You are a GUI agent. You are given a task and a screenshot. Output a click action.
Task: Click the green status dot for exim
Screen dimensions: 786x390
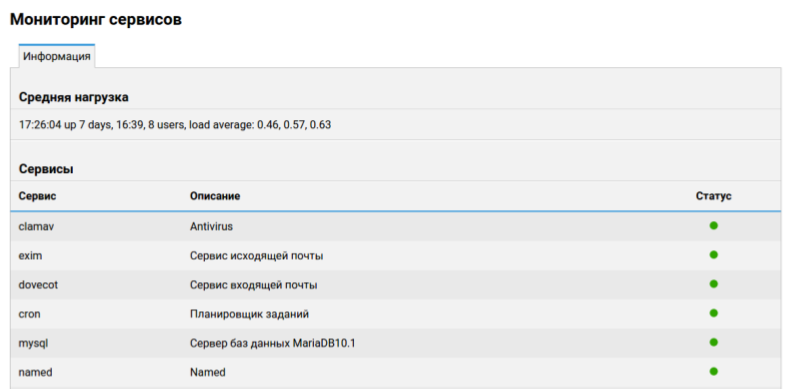tap(713, 255)
